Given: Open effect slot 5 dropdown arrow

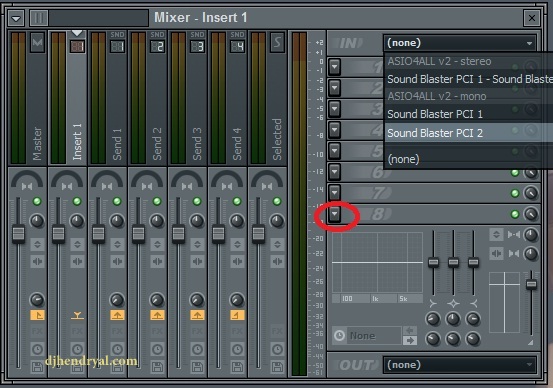Looking at the screenshot, I should pyautogui.click(x=335, y=151).
